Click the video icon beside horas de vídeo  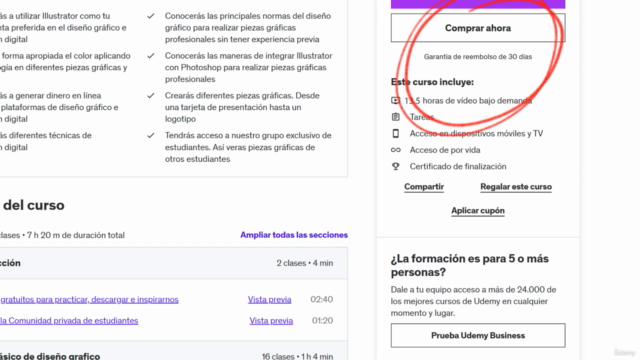tap(395, 100)
